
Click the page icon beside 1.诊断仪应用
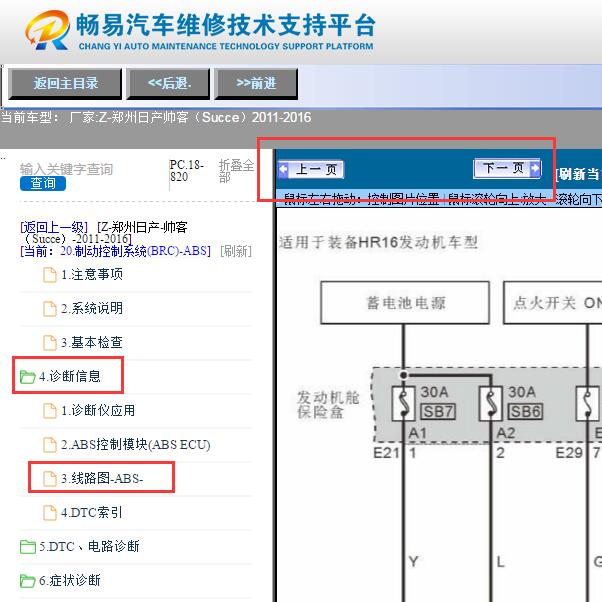pyautogui.click(x=50, y=411)
